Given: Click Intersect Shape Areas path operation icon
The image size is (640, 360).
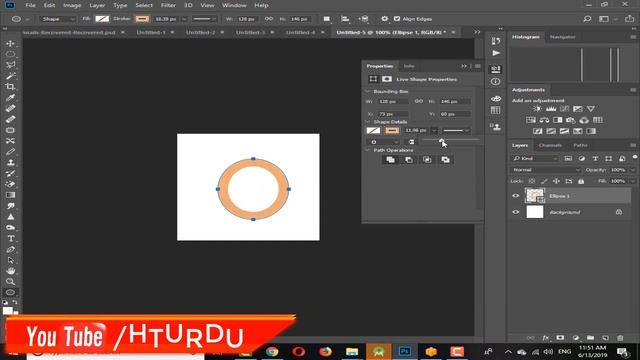Looking at the screenshot, I should tap(427, 160).
